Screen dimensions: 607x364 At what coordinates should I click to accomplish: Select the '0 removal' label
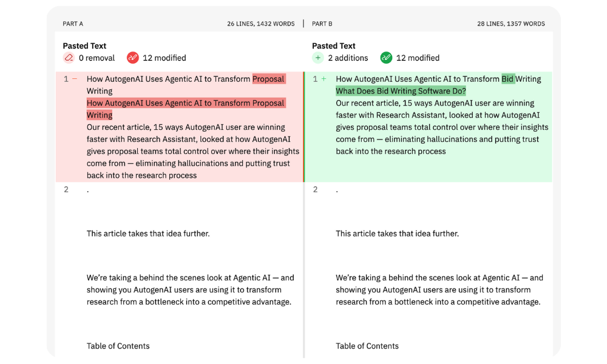tap(97, 58)
